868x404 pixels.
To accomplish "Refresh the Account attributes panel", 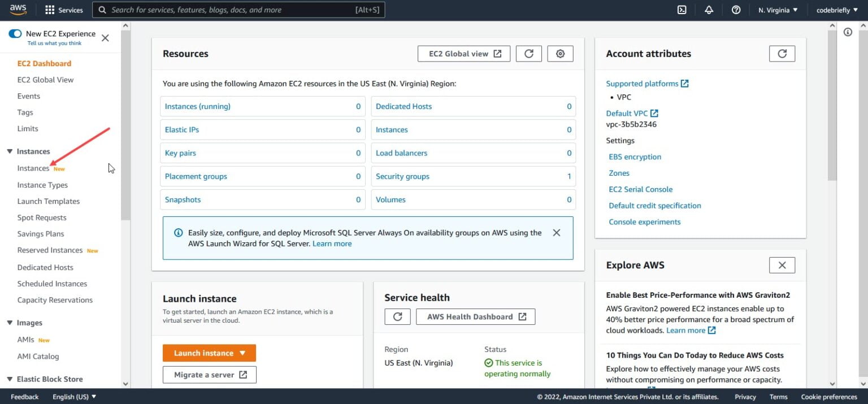I will click(782, 53).
